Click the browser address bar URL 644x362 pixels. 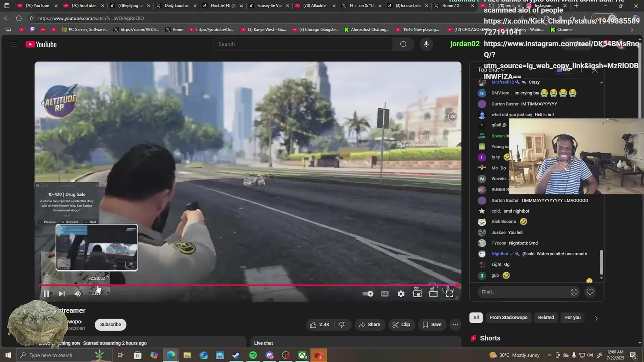(91, 18)
